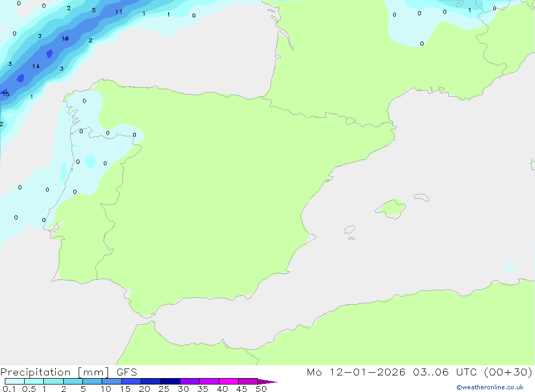The height and width of the screenshot is (392, 535).
Task: Select the 25–30 mm legend color swatch
Action: click(x=170, y=381)
